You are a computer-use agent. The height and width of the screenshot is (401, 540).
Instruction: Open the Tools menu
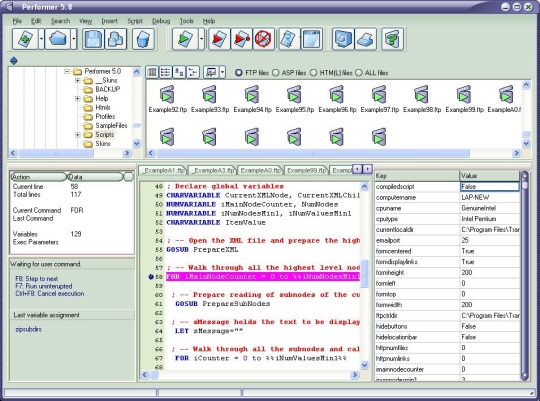(187, 21)
